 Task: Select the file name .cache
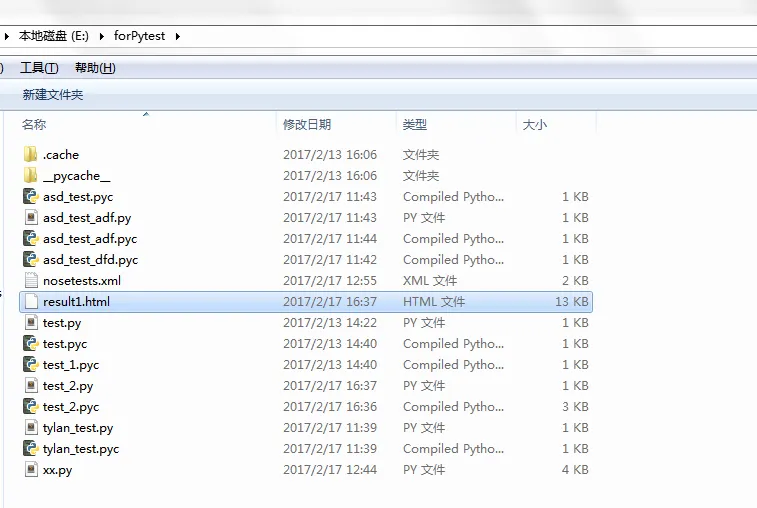[x=61, y=155]
